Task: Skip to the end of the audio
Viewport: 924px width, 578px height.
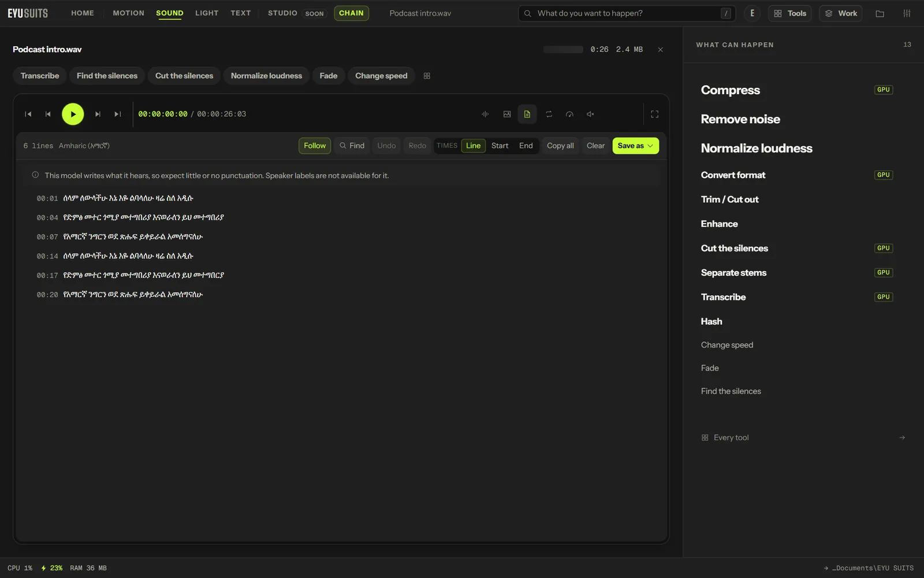Action: 118,114
